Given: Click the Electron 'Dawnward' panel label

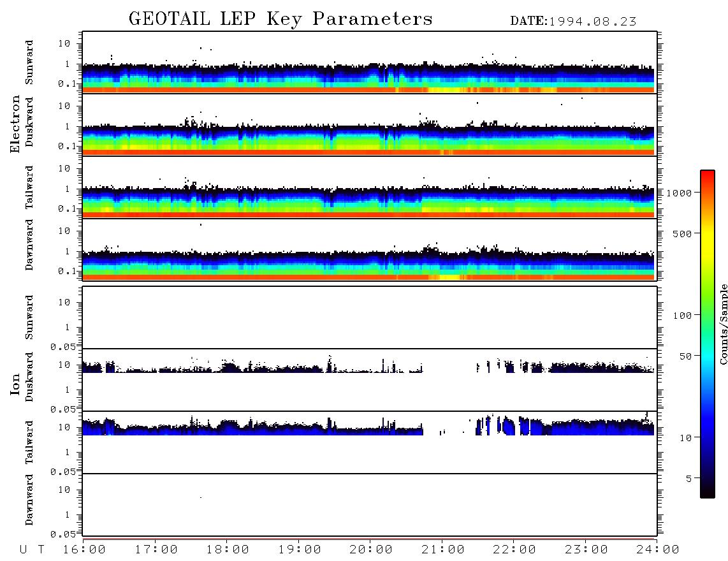Looking at the screenshot, I should [x=29, y=245].
